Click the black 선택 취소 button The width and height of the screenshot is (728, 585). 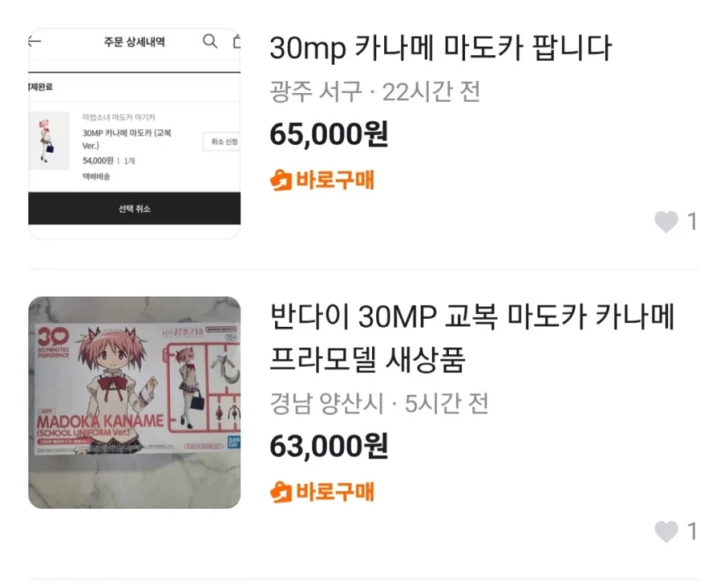134,209
